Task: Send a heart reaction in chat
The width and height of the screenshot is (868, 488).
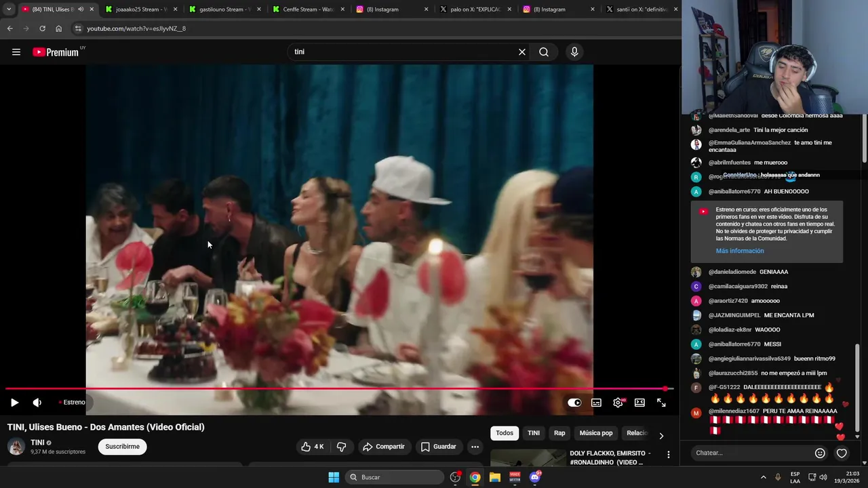Action: (x=842, y=453)
